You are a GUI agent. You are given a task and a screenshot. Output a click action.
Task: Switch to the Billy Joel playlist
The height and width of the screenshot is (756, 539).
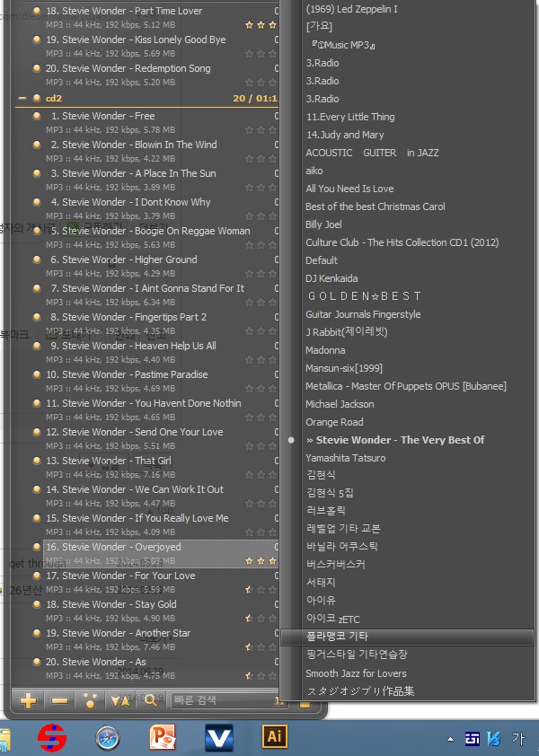[323, 224]
